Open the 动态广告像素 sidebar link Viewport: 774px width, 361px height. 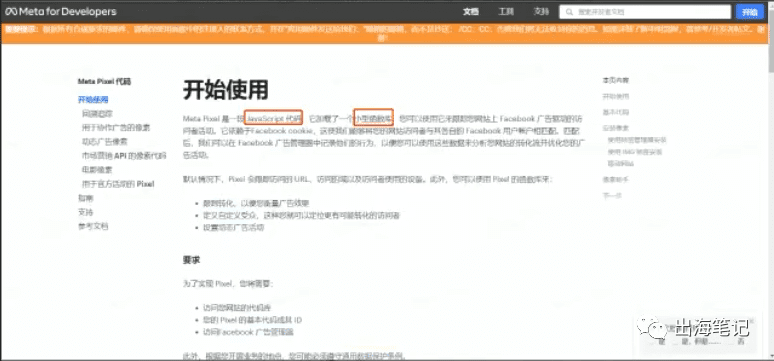pos(105,142)
